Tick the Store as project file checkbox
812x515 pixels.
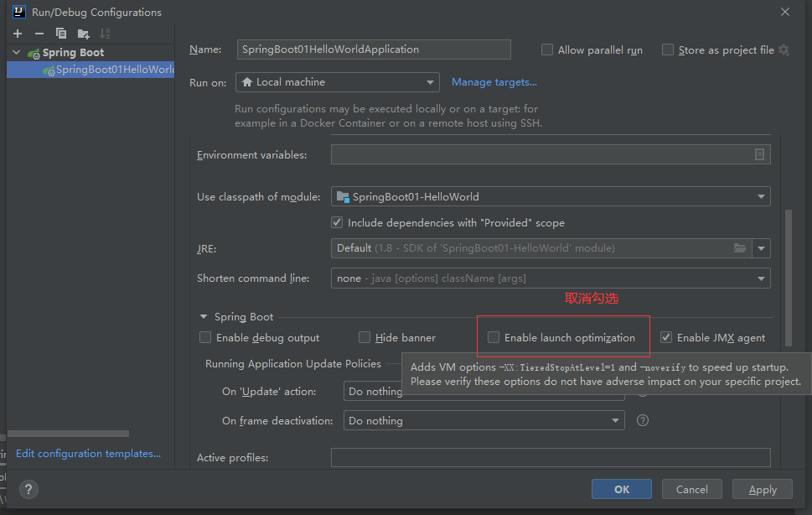point(668,49)
